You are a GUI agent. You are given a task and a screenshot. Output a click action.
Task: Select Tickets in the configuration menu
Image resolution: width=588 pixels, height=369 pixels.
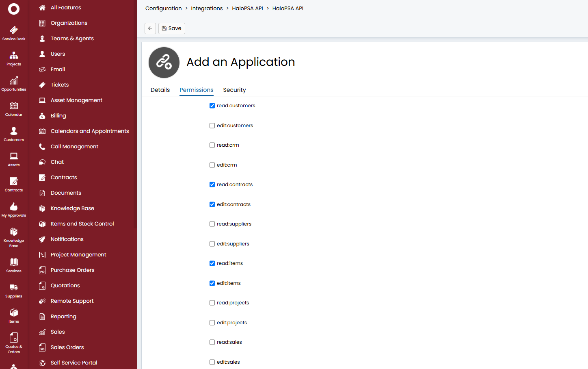pyautogui.click(x=61, y=85)
